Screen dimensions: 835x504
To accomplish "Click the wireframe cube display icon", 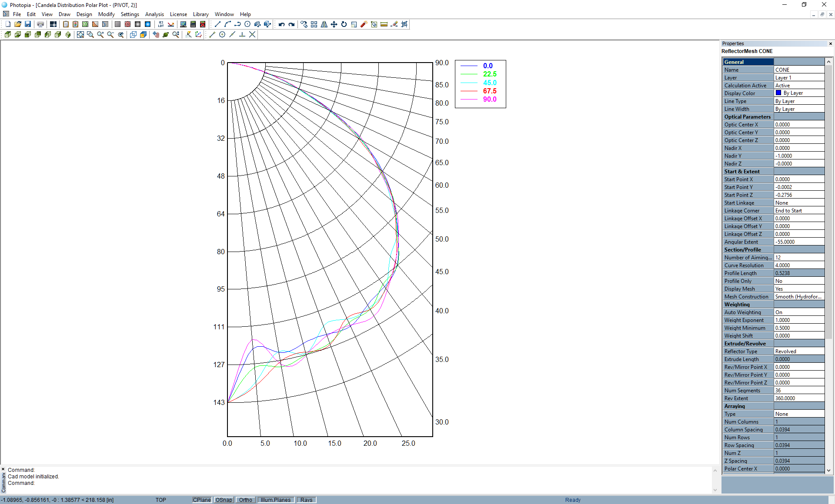I will (x=133, y=34).
